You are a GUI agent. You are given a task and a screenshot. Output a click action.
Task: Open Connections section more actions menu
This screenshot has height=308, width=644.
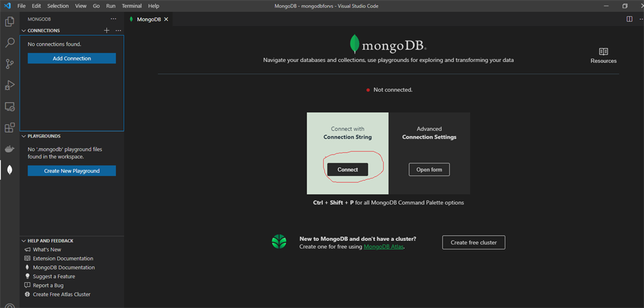[x=118, y=30]
